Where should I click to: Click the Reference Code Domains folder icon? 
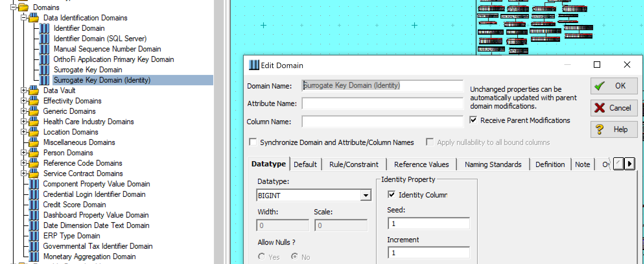(34, 163)
